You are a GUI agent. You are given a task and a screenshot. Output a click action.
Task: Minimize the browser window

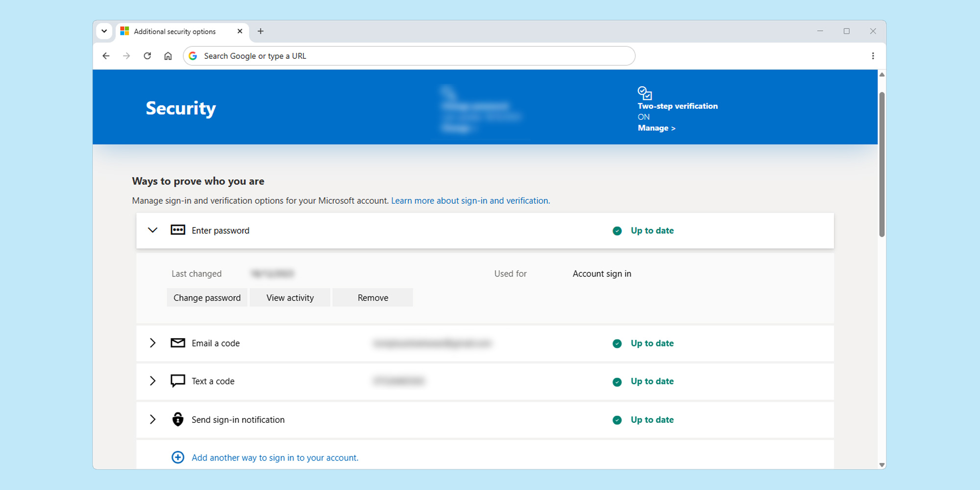(x=820, y=31)
